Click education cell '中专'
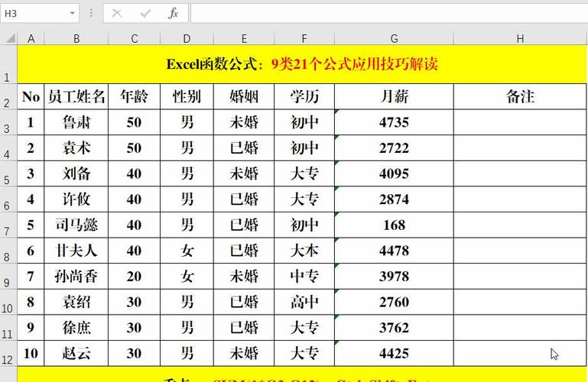 click(304, 277)
